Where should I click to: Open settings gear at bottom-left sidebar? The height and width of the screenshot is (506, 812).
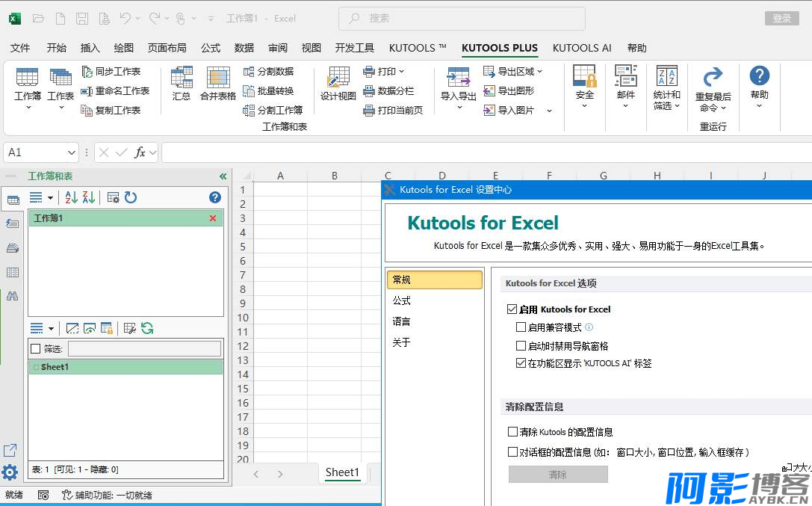[10, 472]
